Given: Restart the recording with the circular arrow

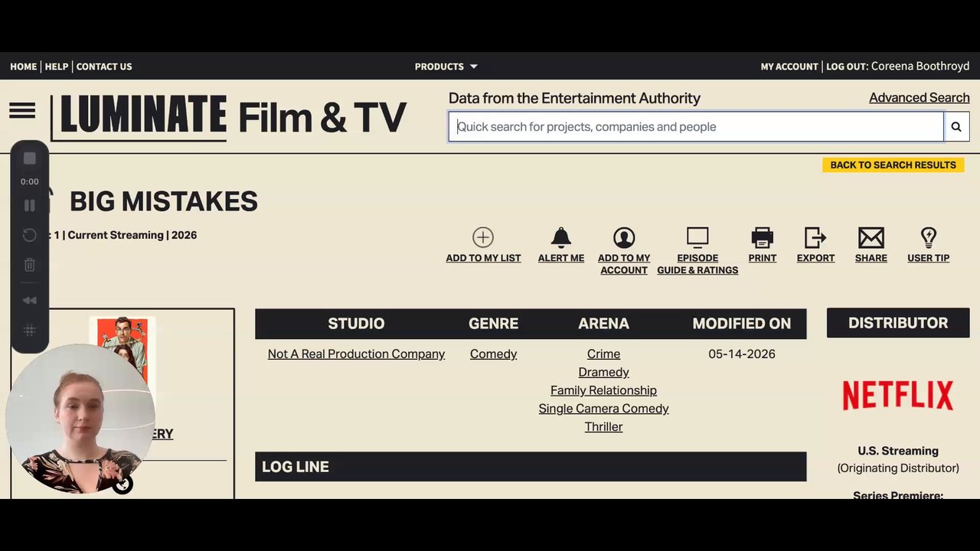Looking at the screenshot, I should [x=30, y=235].
